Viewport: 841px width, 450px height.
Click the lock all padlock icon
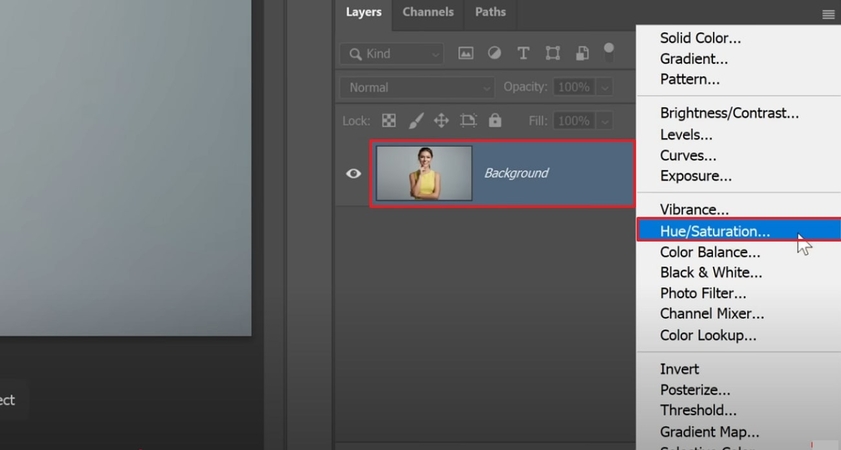click(x=495, y=121)
